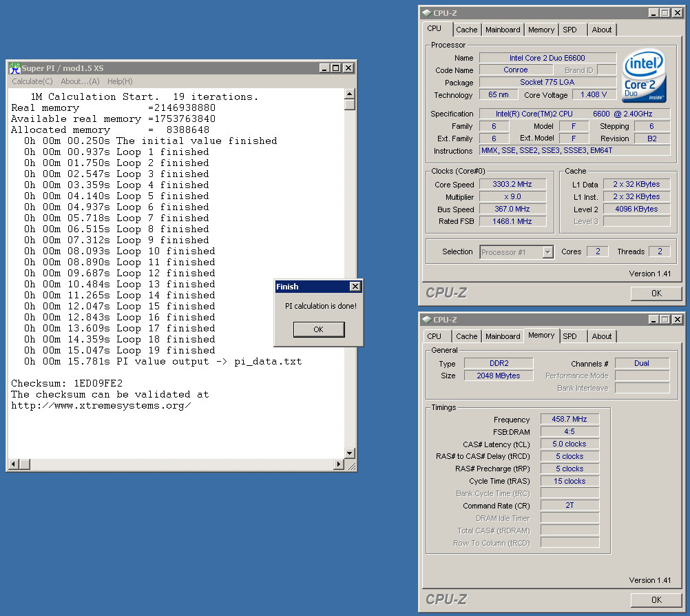Switch to Cache tab in lower CPU-Z window
Screen dimensions: 690x616
pos(466,336)
